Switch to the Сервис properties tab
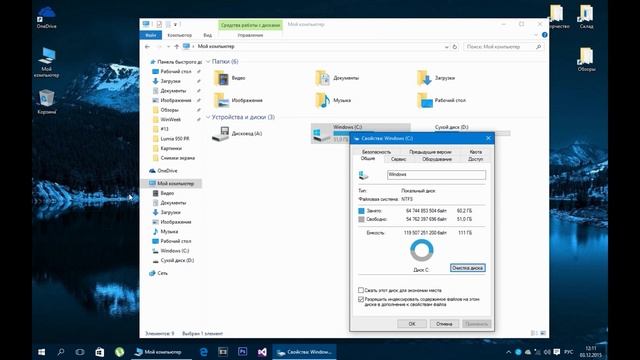This screenshot has height=360, width=640. pyautogui.click(x=398, y=159)
